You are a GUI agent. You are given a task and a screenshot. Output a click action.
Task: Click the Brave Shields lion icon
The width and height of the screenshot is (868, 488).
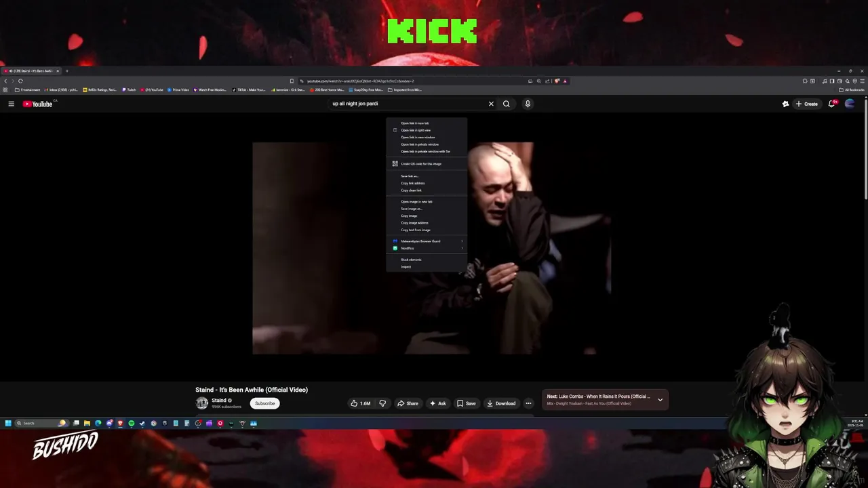(557, 81)
